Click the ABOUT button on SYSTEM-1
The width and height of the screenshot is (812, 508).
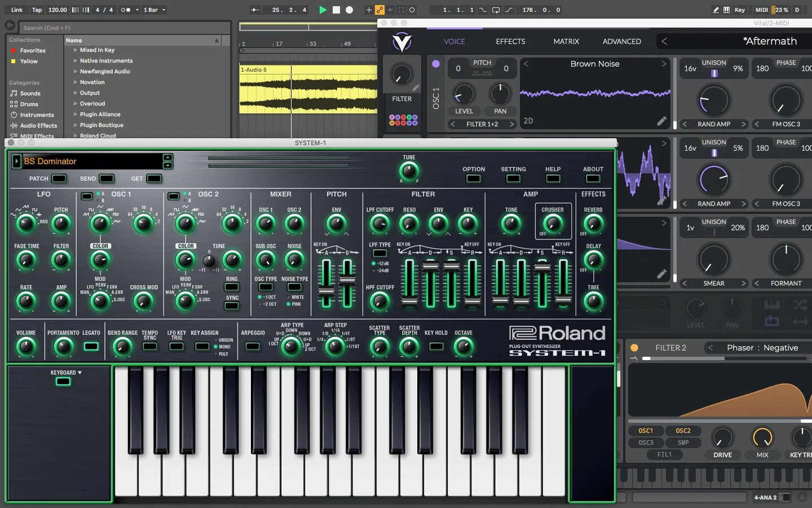[593, 178]
